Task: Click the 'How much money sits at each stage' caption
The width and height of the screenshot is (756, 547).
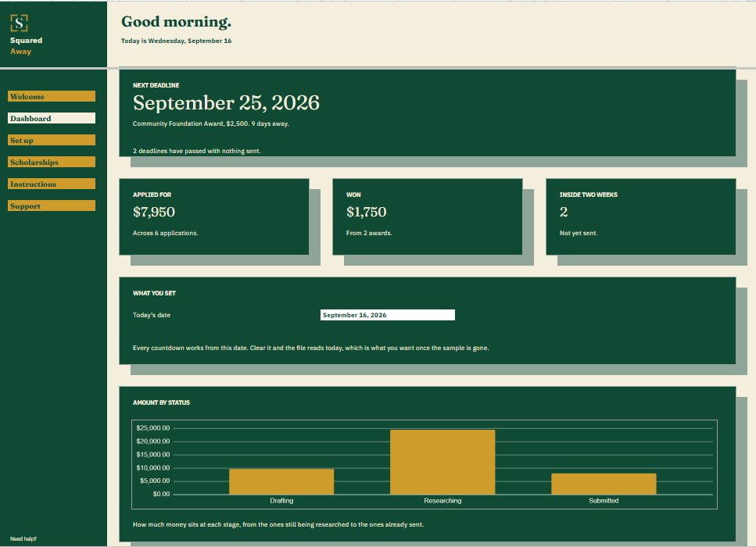Action: click(x=278, y=524)
